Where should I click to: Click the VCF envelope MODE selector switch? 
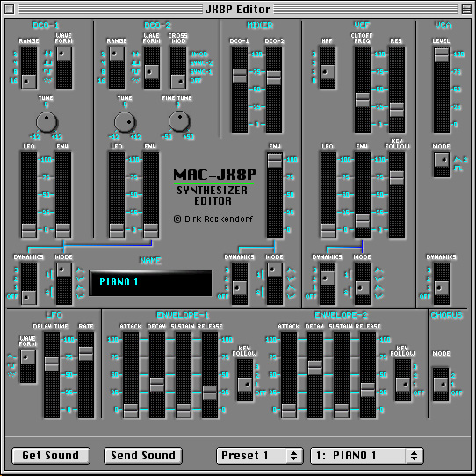point(363,284)
